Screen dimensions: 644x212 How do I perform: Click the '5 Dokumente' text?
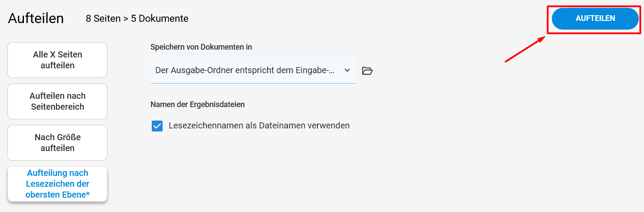pyautogui.click(x=160, y=19)
